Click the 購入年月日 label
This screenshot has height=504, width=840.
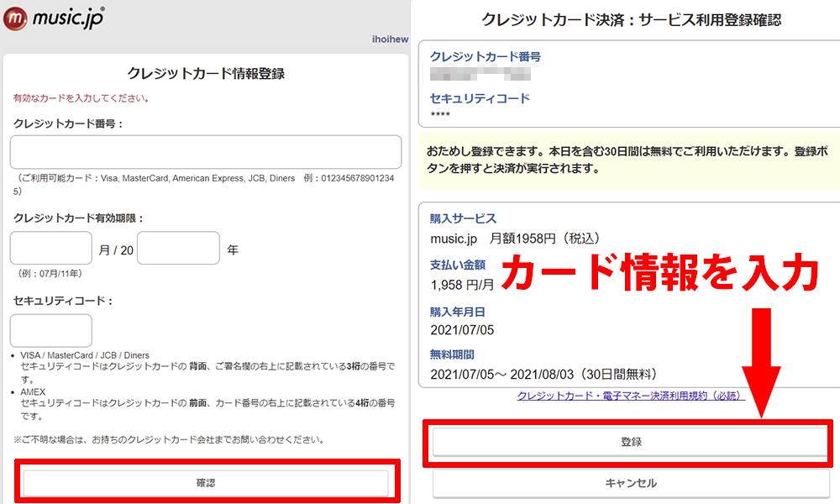point(458,312)
